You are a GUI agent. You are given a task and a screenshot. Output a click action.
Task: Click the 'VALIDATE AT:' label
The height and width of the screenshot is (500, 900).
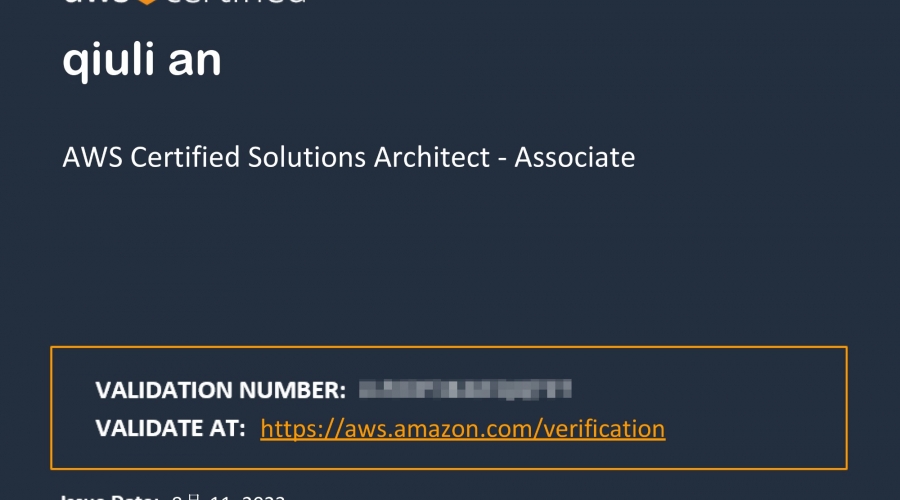click(x=170, y=428)
